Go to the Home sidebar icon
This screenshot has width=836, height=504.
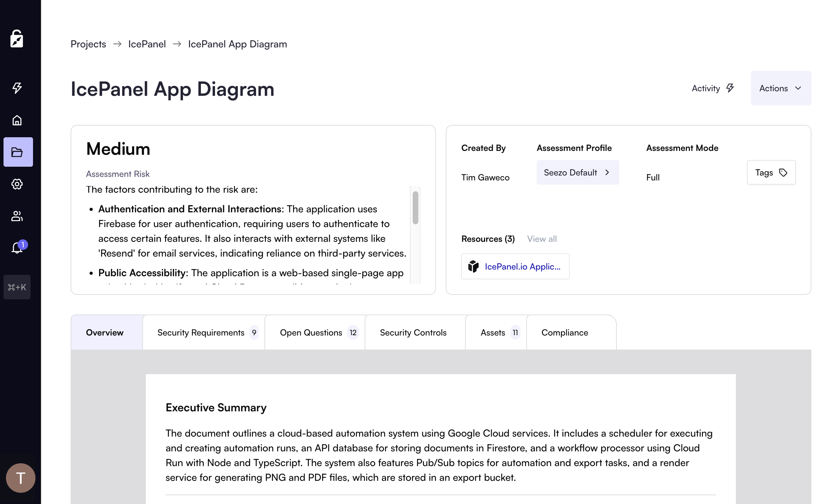(x=17, y=120)
